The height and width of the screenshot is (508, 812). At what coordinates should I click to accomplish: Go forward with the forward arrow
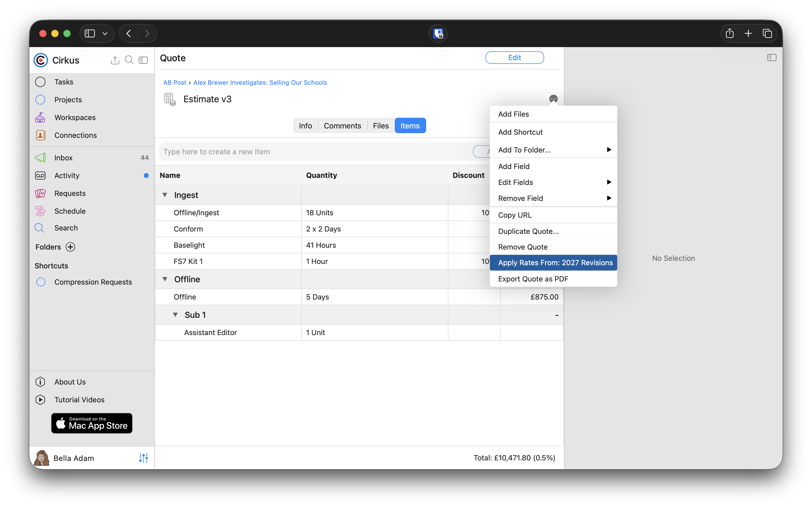tap(147, 33)
